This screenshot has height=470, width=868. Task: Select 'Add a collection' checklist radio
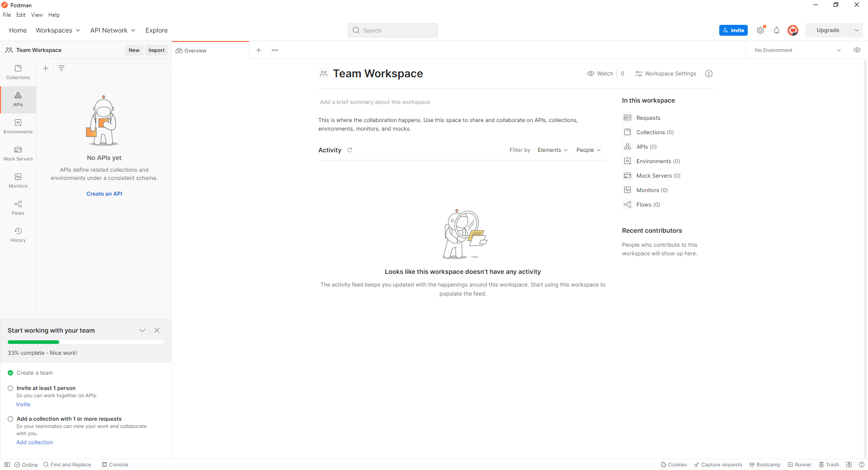[10, 419]
